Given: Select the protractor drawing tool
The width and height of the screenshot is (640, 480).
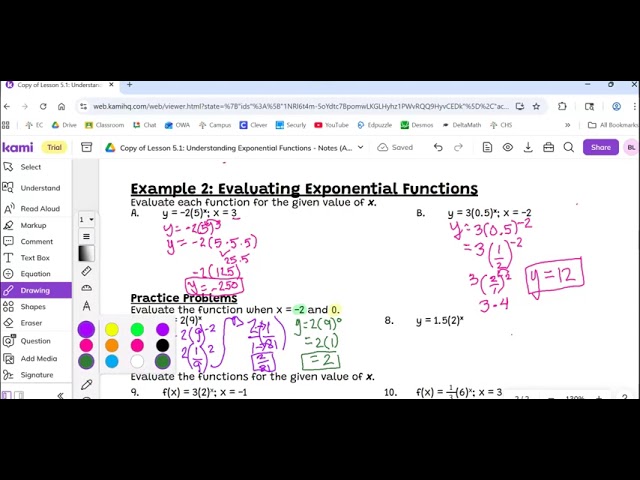Looking at the screenshot, I should [87, 288].
